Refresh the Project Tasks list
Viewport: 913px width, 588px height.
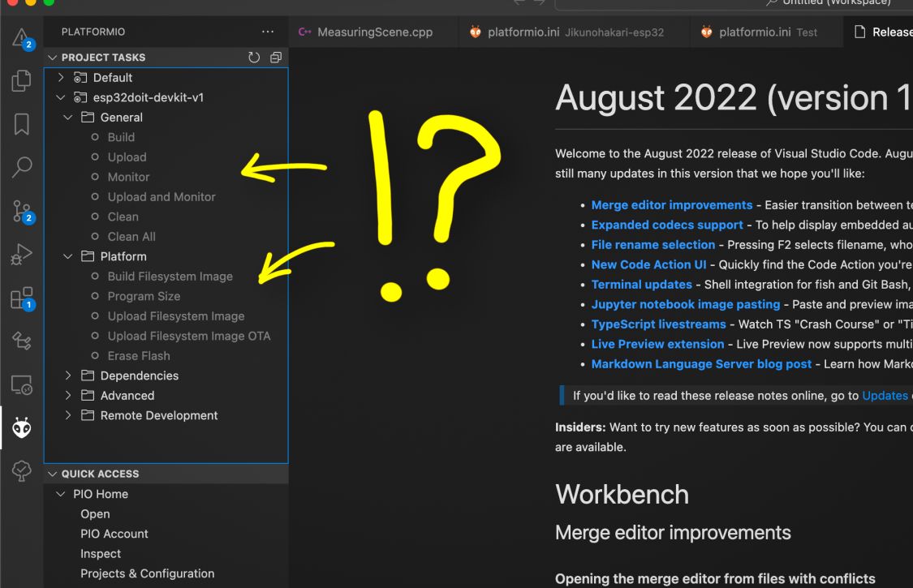click(254, 57)
